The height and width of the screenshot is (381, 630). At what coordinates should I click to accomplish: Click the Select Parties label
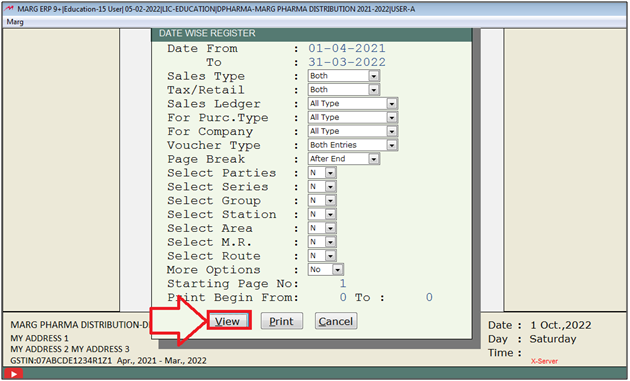point(221,173)
